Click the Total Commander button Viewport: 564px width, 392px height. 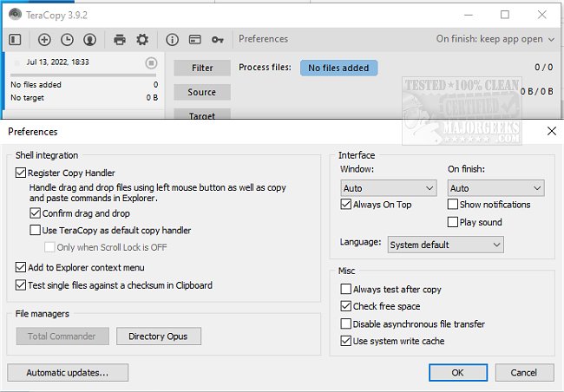pyautogui.click(x=62, y=336)
